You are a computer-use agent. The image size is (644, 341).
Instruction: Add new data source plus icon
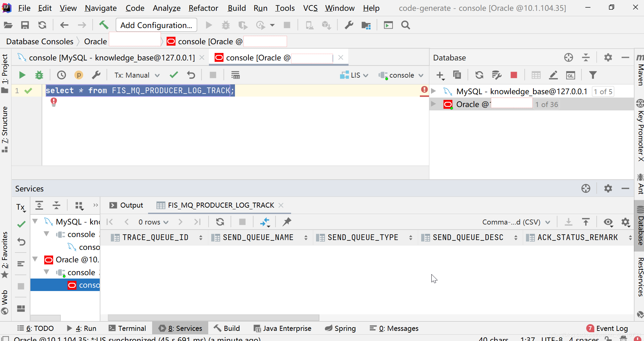tap(440, 75)
